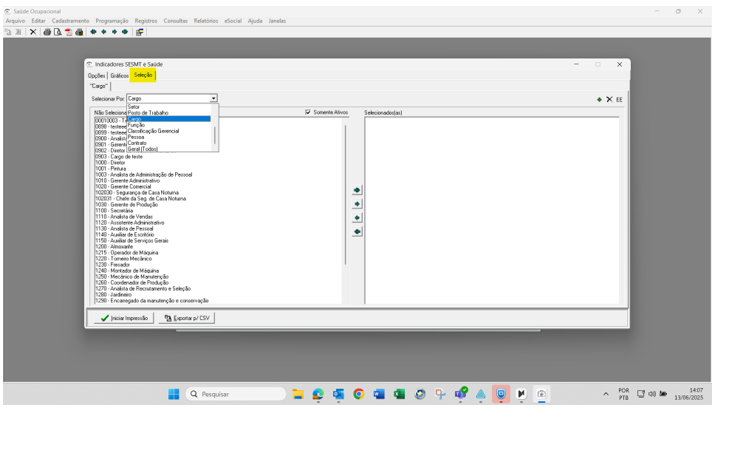This screenshot has height=456, width=752.
Task: Expand the Selecionar Por combo box arrow
Action: (x=213, y=99)
